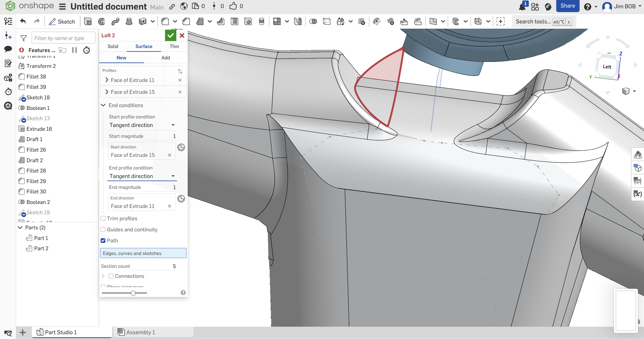This screenshot has width=644, height=339.
Task: Uncheck the Path checkbox
Action: 103,241
